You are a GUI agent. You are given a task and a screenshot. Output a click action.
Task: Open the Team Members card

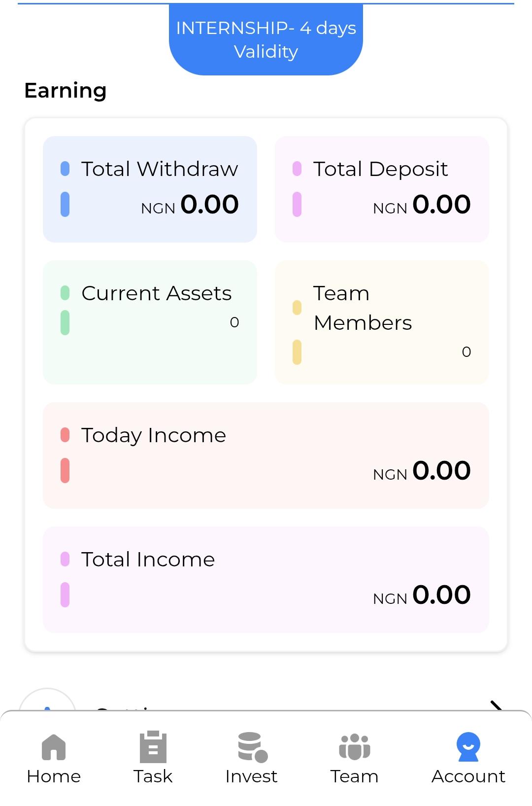tap(382, 322)
